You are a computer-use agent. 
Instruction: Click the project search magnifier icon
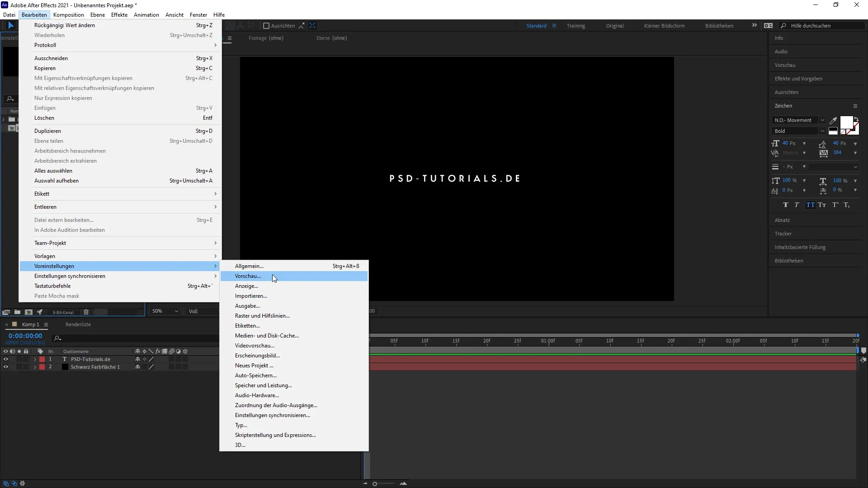10,99
